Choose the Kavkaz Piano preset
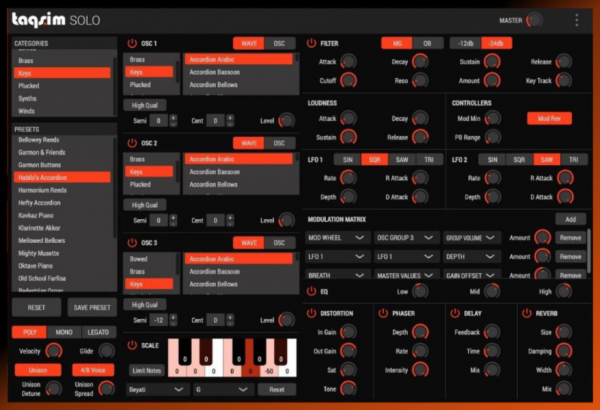The height and width of the screenshot is (410, 600). (x=62, y=216)
